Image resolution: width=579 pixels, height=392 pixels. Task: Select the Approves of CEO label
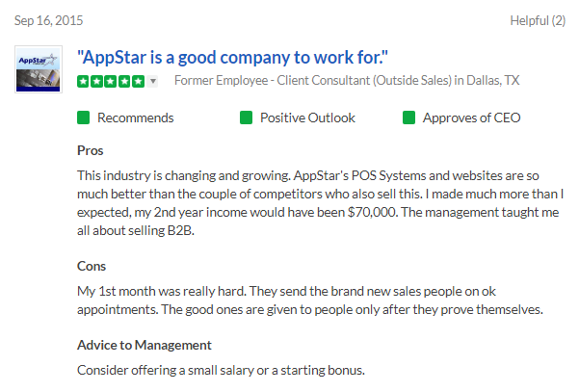(472, 118)
